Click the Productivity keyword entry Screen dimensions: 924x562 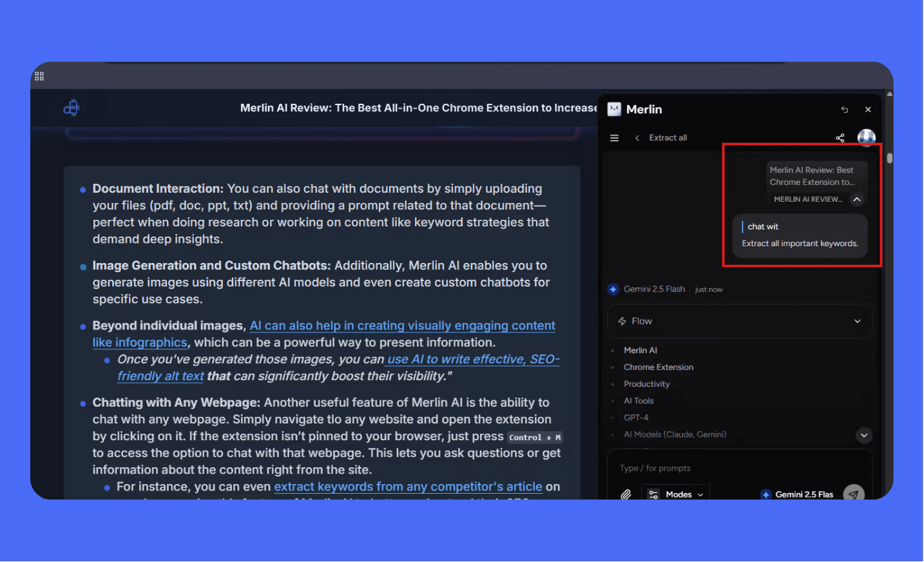click(x=647, y=384)
